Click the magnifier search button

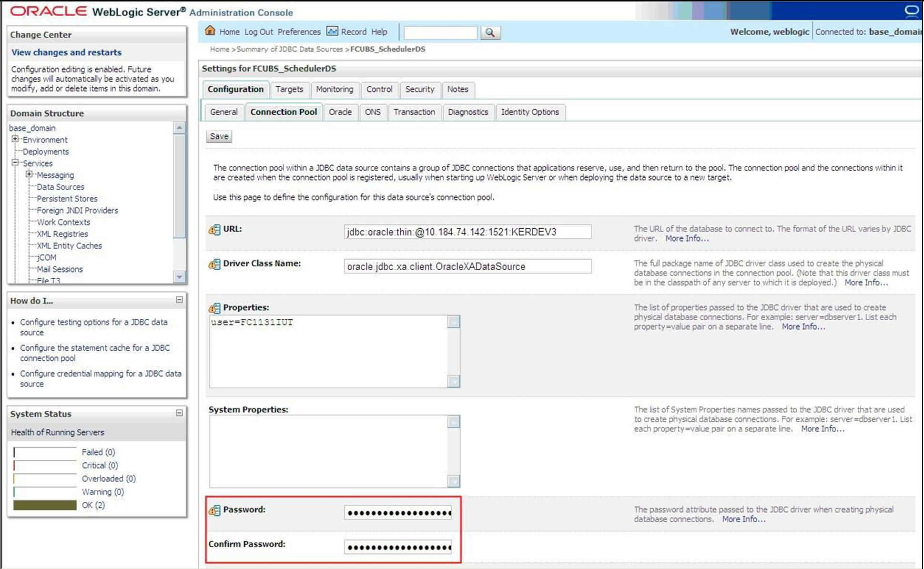[489, 32]
